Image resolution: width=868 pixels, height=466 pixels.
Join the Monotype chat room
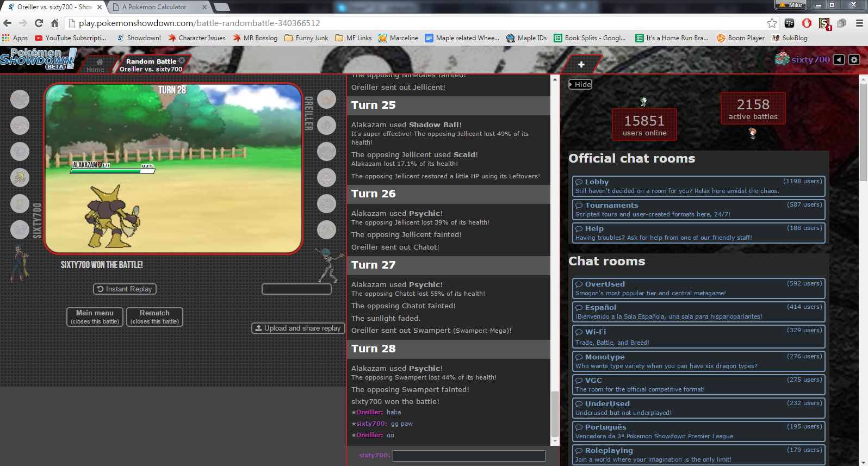[698, 361]
